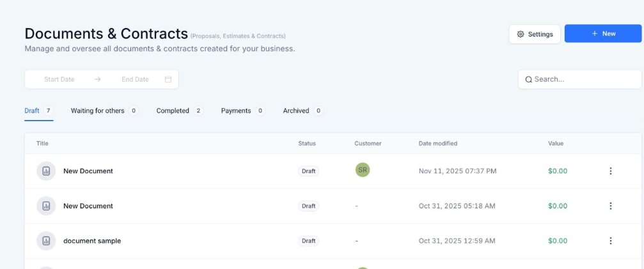Click the SR customer avatar
Screen dimensions: 644x269
tap(363, 170)
